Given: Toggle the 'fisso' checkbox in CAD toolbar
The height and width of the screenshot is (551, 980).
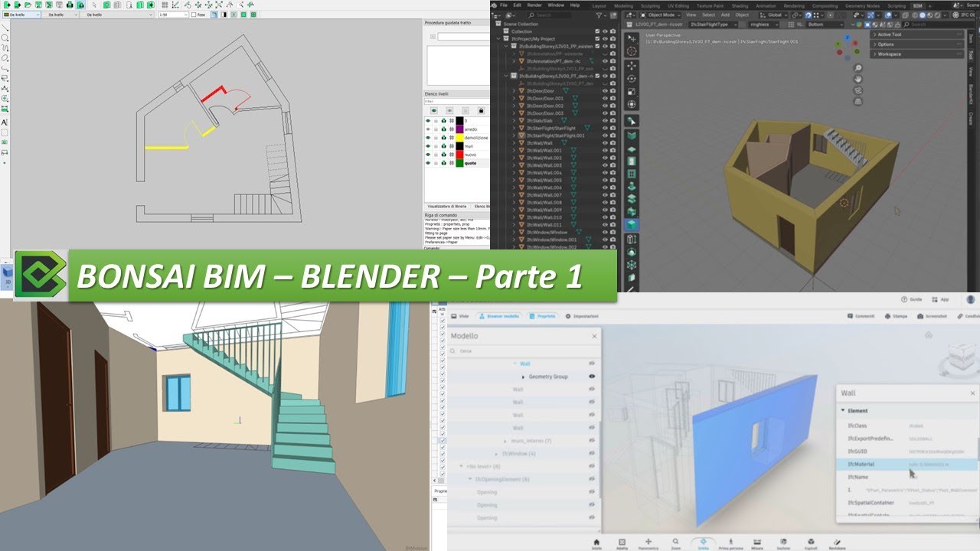Looking at the screenshot, I should click(x=194, y=15).
